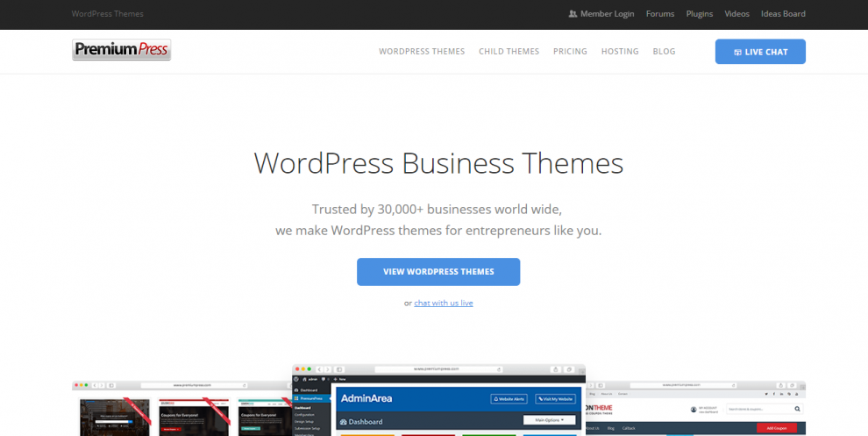Viewport: 868px width, 436px height.
Task: Open the WordPress Themes nav menu
Action: (x=422, y=52)
